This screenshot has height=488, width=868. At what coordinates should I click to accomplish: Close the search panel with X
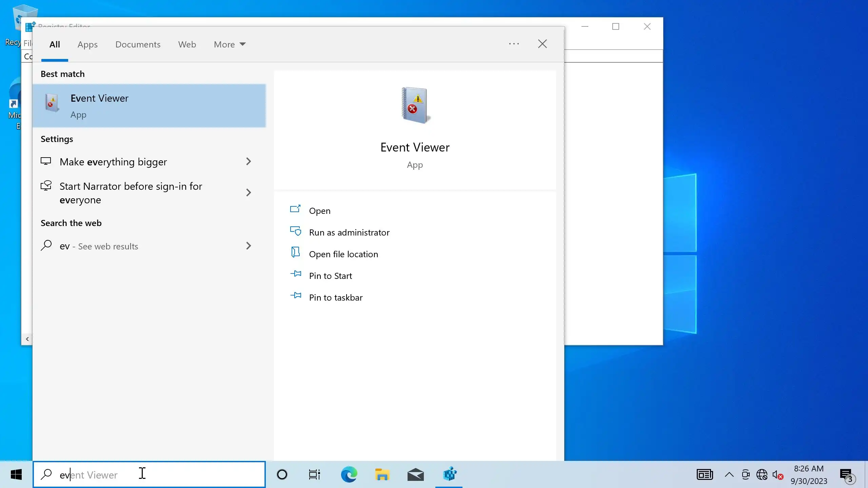(x=542, y=44)
